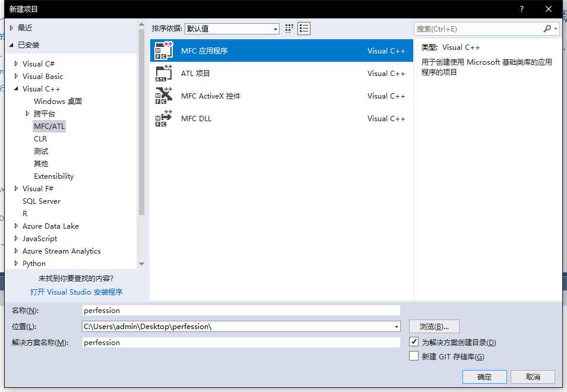Switch to medium icons list view
The image size is (567, 392).
coord(304,29)
